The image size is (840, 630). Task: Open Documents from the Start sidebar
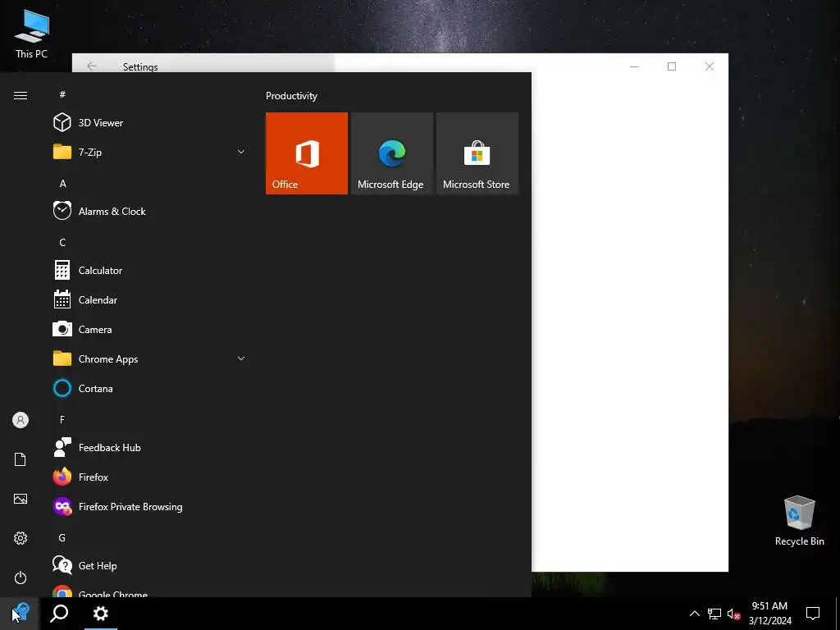pos(21,459)
